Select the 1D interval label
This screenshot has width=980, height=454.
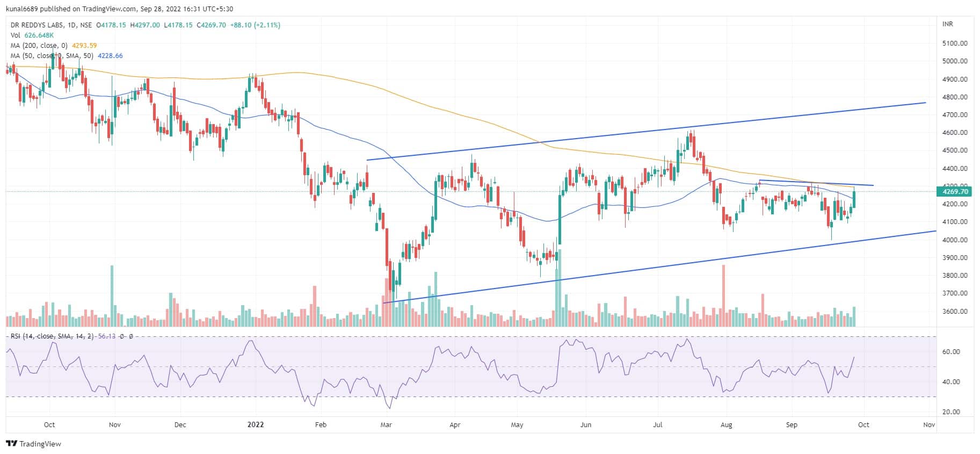click(72, 25)
